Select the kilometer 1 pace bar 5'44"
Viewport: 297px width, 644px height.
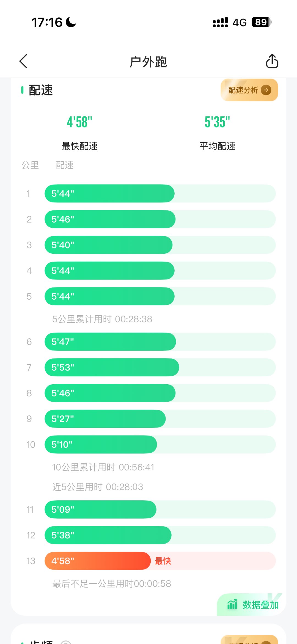point(109,194)
